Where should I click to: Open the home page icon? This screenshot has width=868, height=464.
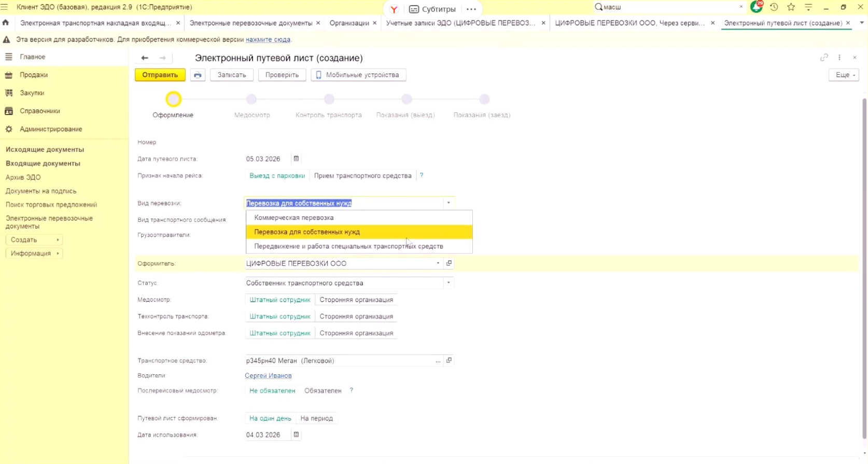click(x=6, y=23)
